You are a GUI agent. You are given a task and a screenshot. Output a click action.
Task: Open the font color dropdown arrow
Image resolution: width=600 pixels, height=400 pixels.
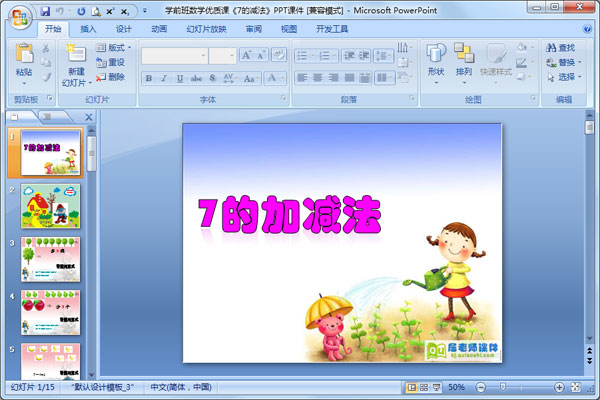tap(283, 78)
